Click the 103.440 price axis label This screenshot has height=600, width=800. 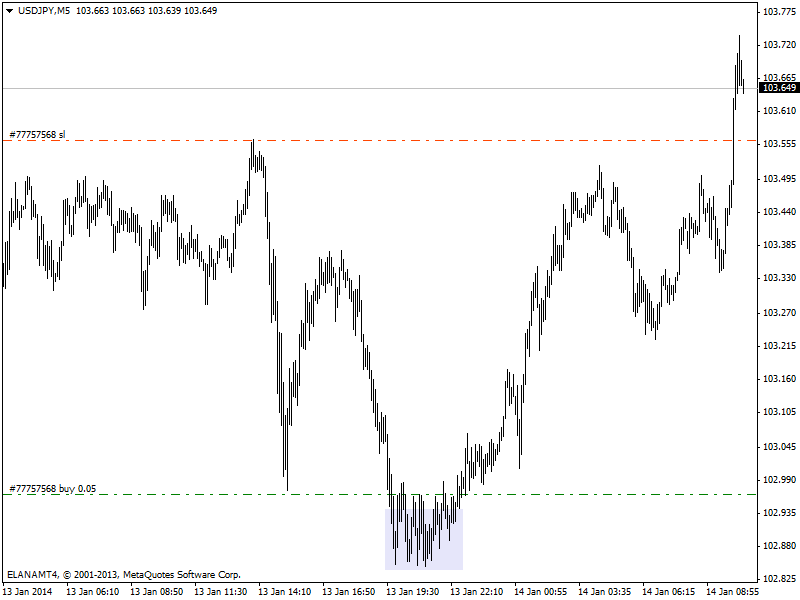pyautogui.click(x=779, y=212)
